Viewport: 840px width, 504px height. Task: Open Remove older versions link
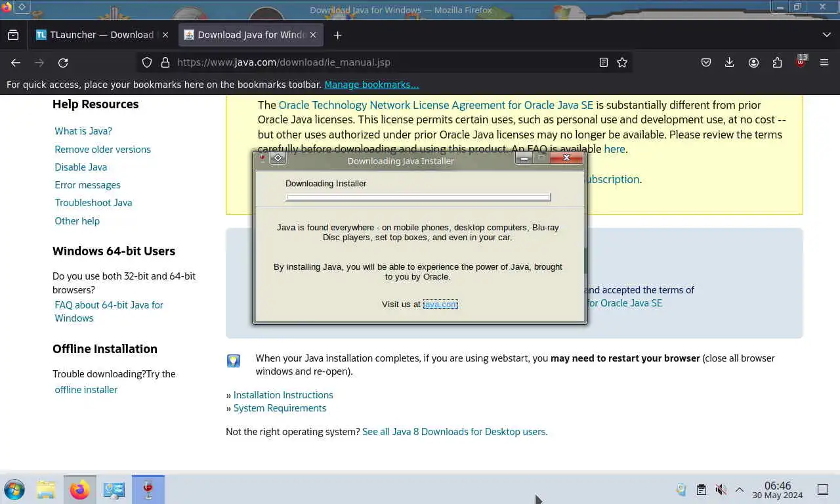coord(102,149)
